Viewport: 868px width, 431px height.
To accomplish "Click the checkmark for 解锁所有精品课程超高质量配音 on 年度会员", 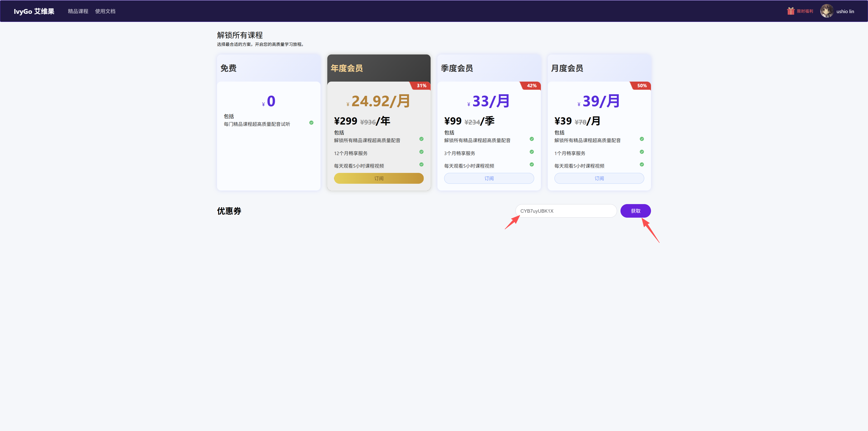I will click(x=421, y=139).
